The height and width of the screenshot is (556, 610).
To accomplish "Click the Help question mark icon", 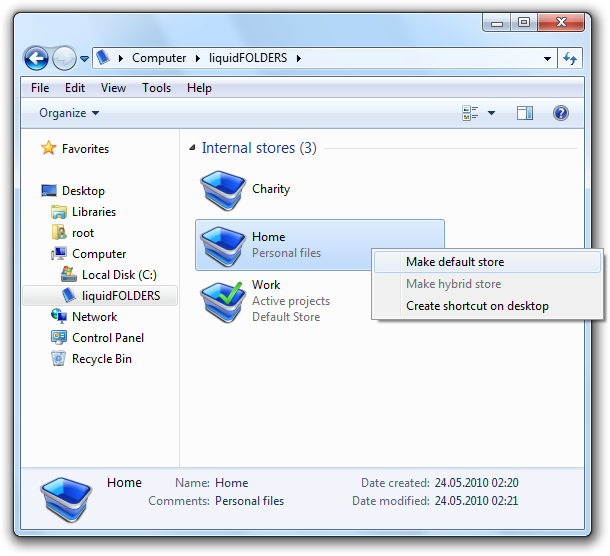I will [x=561, y=113].
